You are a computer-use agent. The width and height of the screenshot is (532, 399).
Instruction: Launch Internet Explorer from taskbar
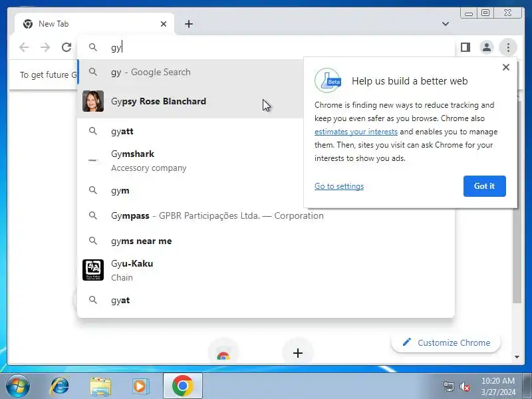click(x=60, y=386)
